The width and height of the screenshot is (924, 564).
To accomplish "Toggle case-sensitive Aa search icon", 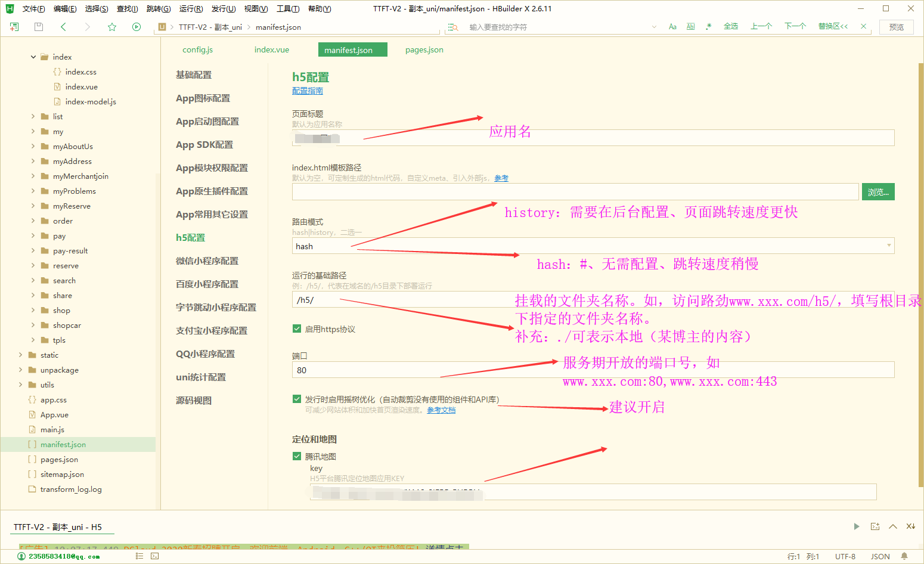I will click(x=672, y=27).
